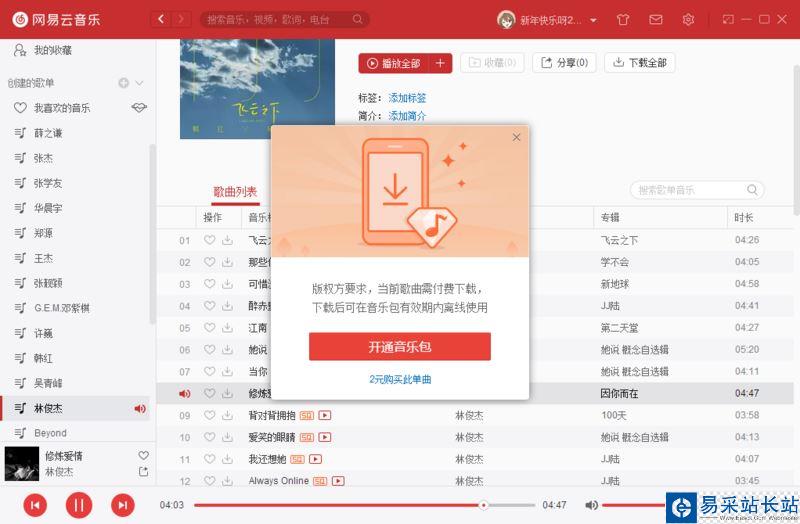Open the album 因你而在 in playing row
Viewport: 800px width, 524px height.
pyautogui.click(x=619, y=393)
